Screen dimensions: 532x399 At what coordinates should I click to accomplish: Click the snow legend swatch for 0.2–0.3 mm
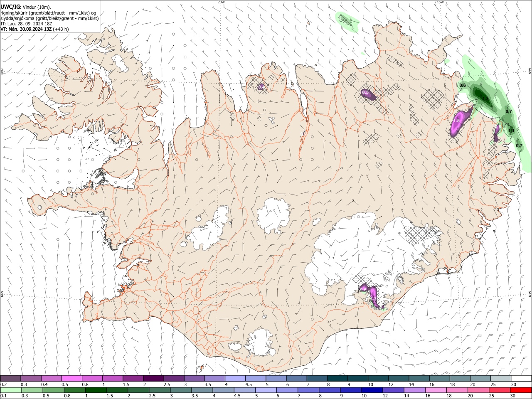[x=11, y=378]
